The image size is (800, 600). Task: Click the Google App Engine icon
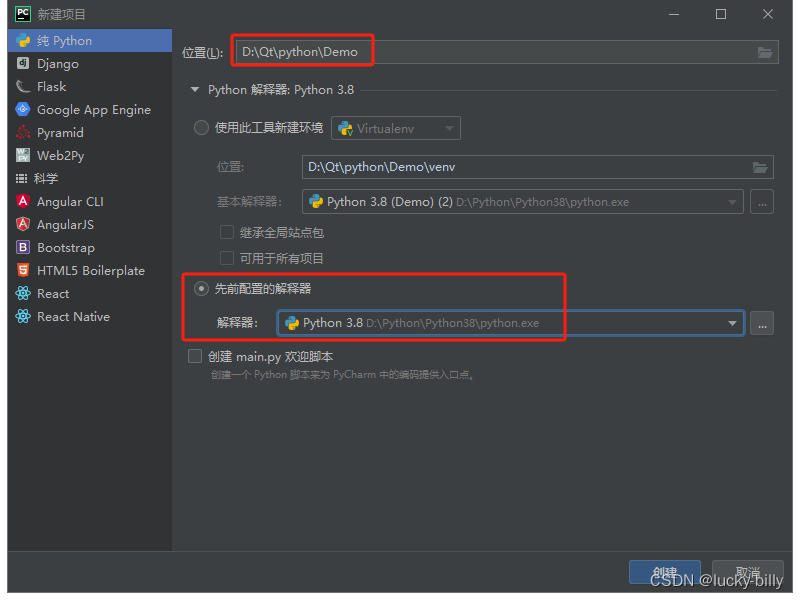tap(23, 109)
